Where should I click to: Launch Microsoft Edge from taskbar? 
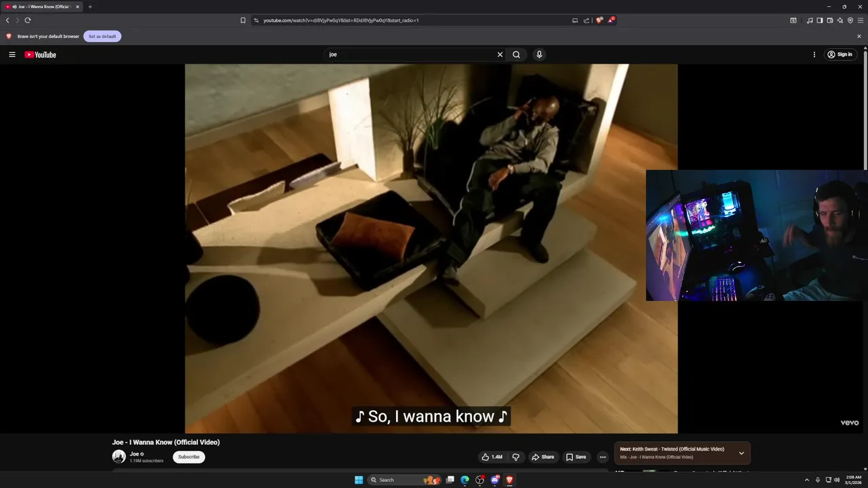pos(465,480)
